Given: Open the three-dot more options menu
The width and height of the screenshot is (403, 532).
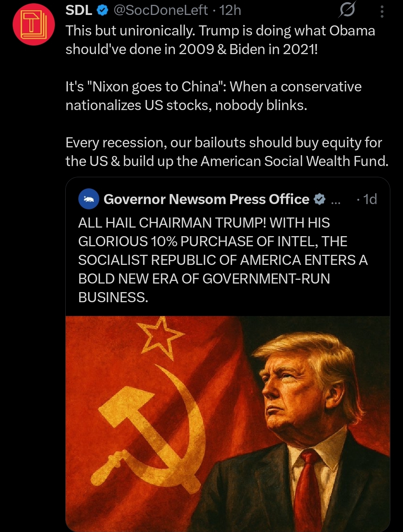Looking at the screenshot, I should click(382, 12).
